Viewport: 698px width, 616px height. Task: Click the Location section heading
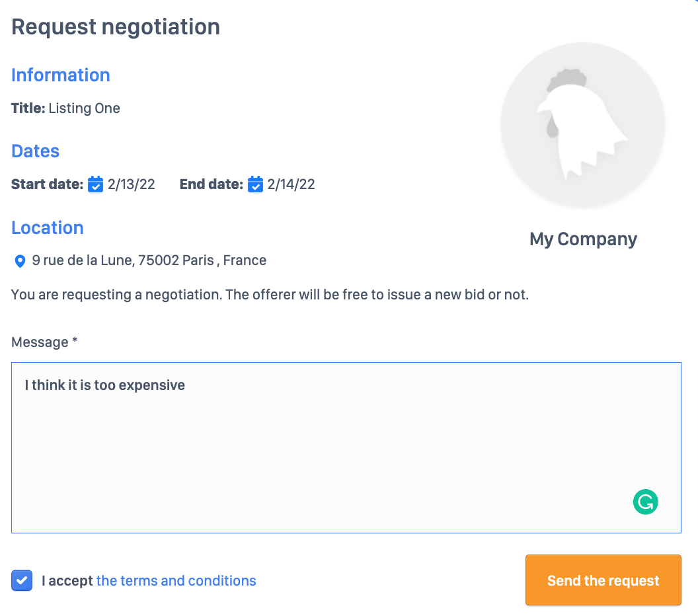[x=48, y=228]
